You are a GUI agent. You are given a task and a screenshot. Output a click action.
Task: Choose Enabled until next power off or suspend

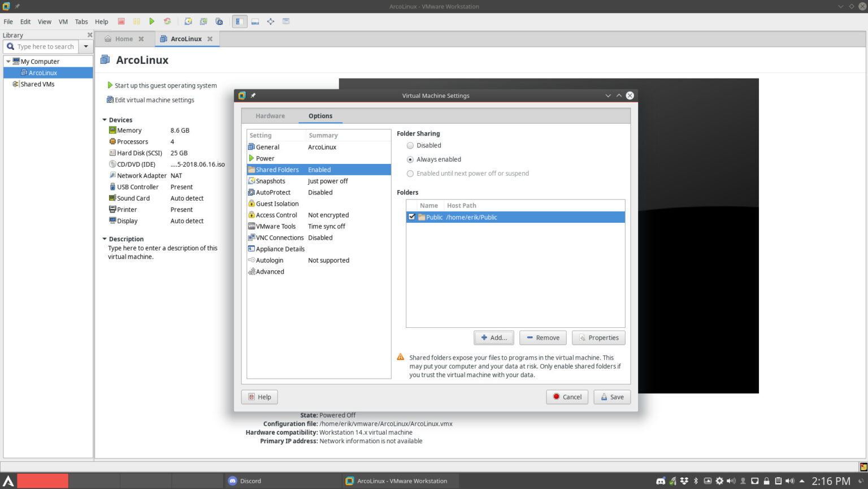[x=410, y=173]
